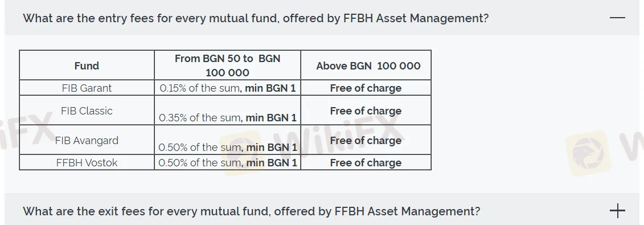Image resolution: width=644 pixels, height=225 pixels.
Task: Select the From BGN 50 to BGN 100 000 header
Action: (228, 66)
